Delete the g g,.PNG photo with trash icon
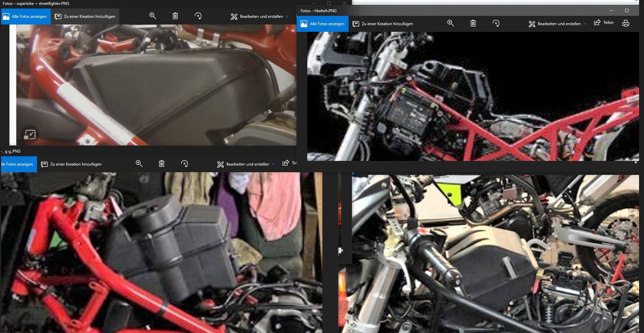644x333 pixels. [x=162, y=164]
